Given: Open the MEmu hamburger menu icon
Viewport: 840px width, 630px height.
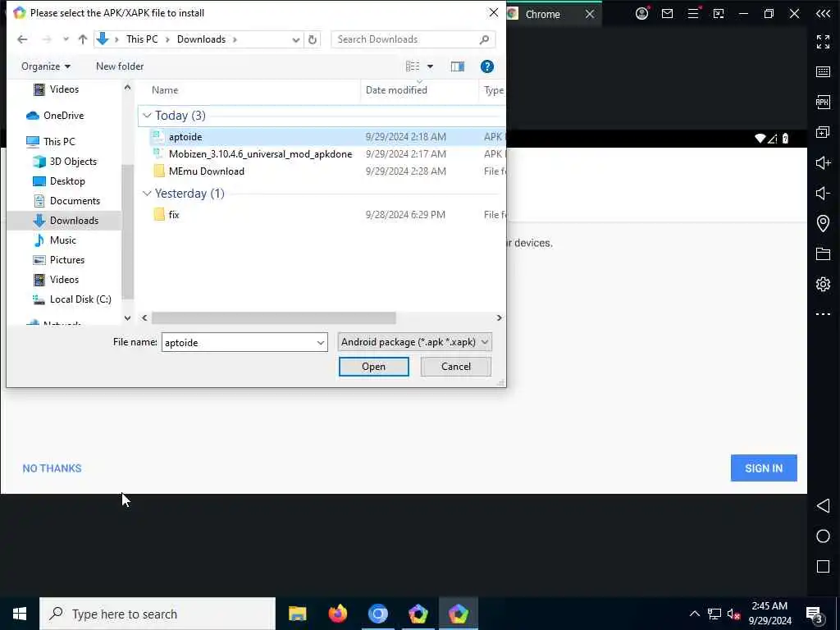Looking at the screenshot, I should click(x=692, y=13).
